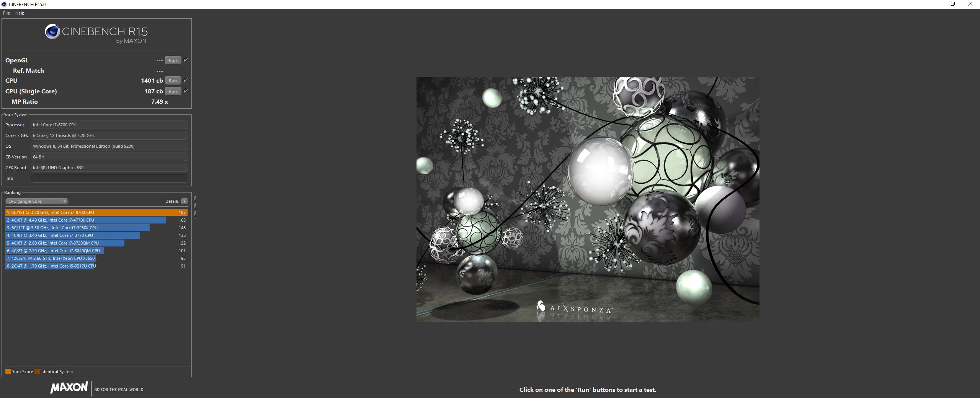Toggle the CPU test checkbox
Screen dimensions: 980x398
186,80
